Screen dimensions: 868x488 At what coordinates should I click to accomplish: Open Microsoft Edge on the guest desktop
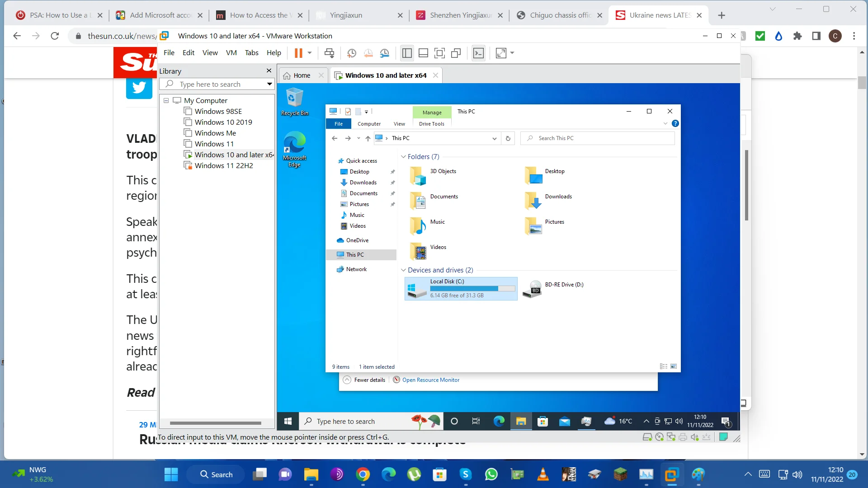[x=294, y=149]
